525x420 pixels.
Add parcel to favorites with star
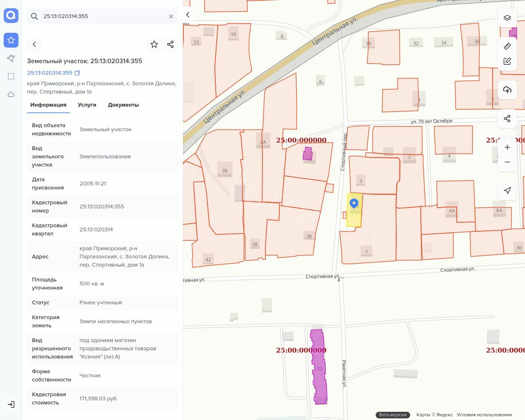tap(154, 44)
